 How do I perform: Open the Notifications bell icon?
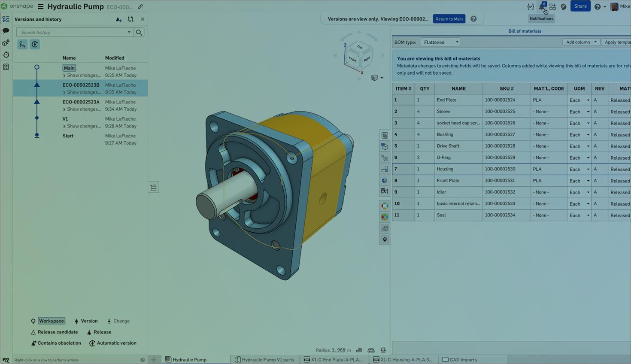542,6
